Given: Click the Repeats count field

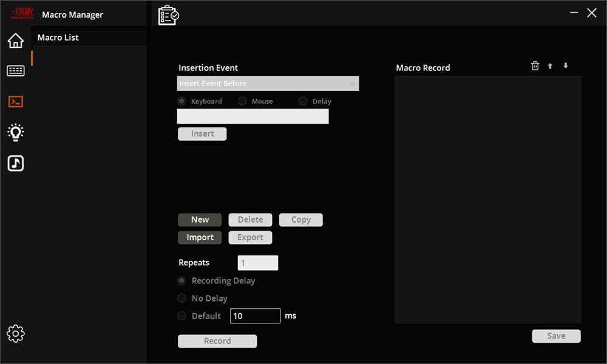Looking at the screenshot, I should pyautogui.click(x=257, y=263).
